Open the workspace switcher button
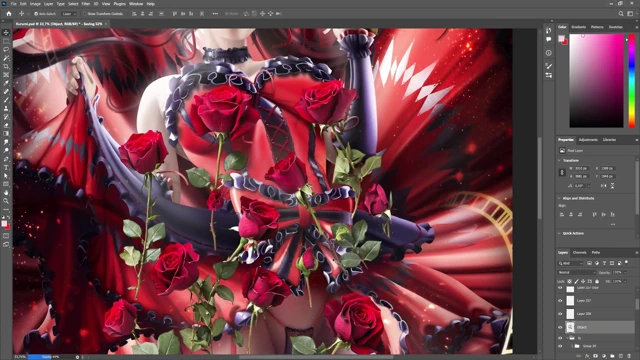The height and width of the screenshot is (360, 640). point(630,13)
